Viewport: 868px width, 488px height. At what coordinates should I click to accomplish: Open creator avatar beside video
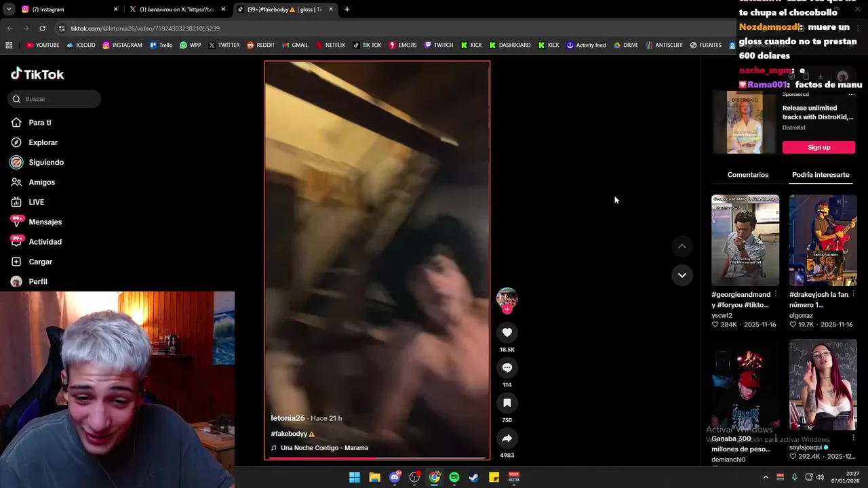507,298
